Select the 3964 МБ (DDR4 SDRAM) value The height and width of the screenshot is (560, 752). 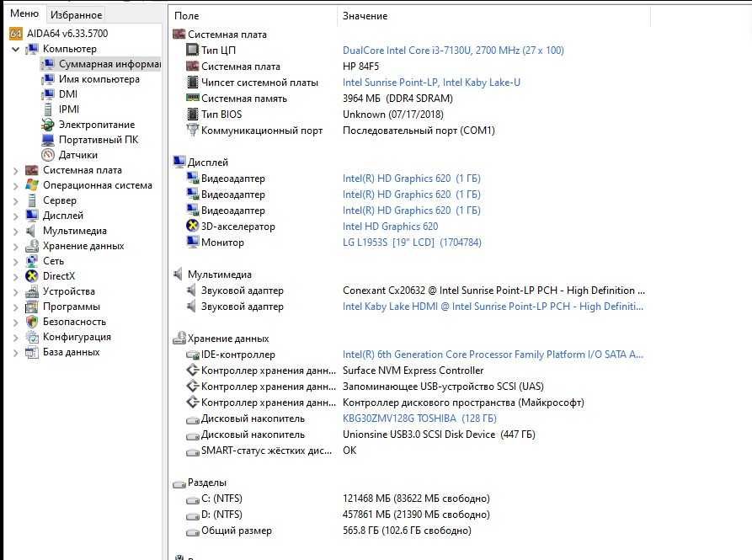pos(397,99)
